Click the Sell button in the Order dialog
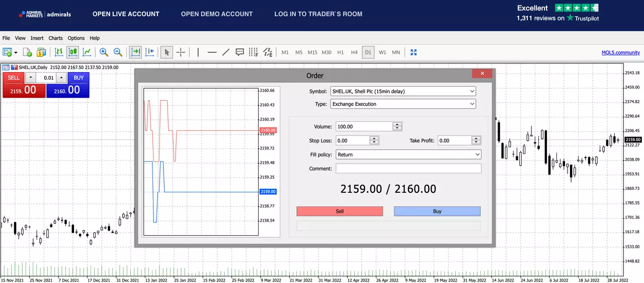644x283 pixels. click(340, 211)
